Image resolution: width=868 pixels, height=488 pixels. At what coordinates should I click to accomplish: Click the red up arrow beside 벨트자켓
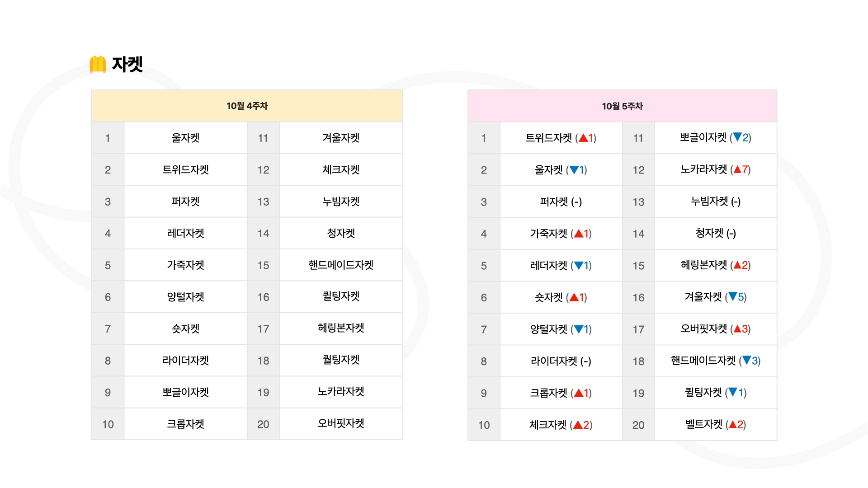point(733,425)
